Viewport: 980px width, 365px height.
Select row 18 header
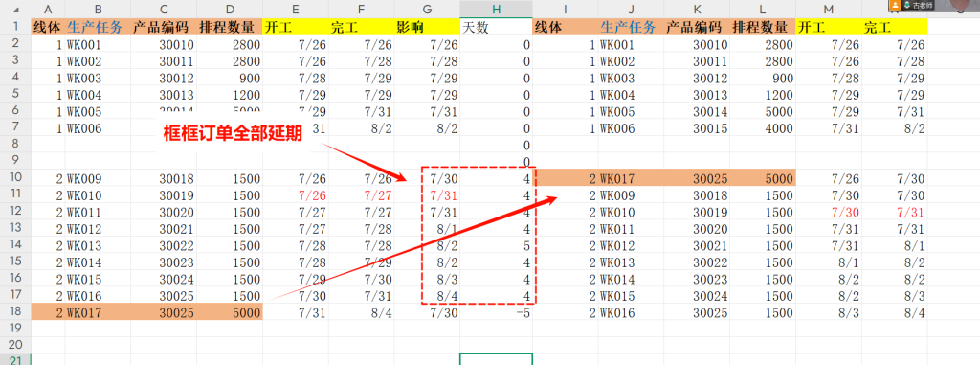point(15,311)
